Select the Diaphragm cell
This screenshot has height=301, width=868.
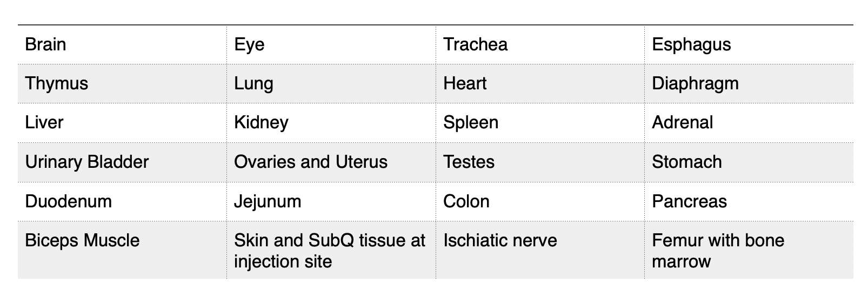click(695, 83)
